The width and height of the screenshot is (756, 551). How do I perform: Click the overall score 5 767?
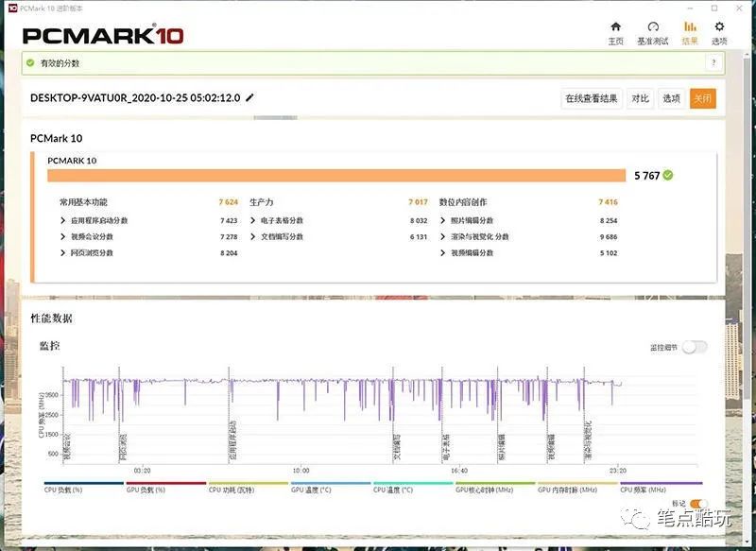pyautogui.click(x=646, y=176)
